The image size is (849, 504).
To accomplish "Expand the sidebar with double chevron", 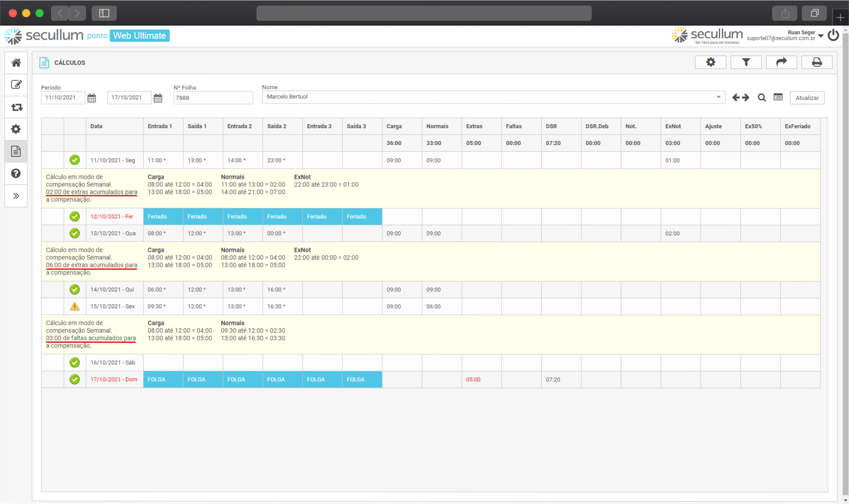I will [16, 196].
